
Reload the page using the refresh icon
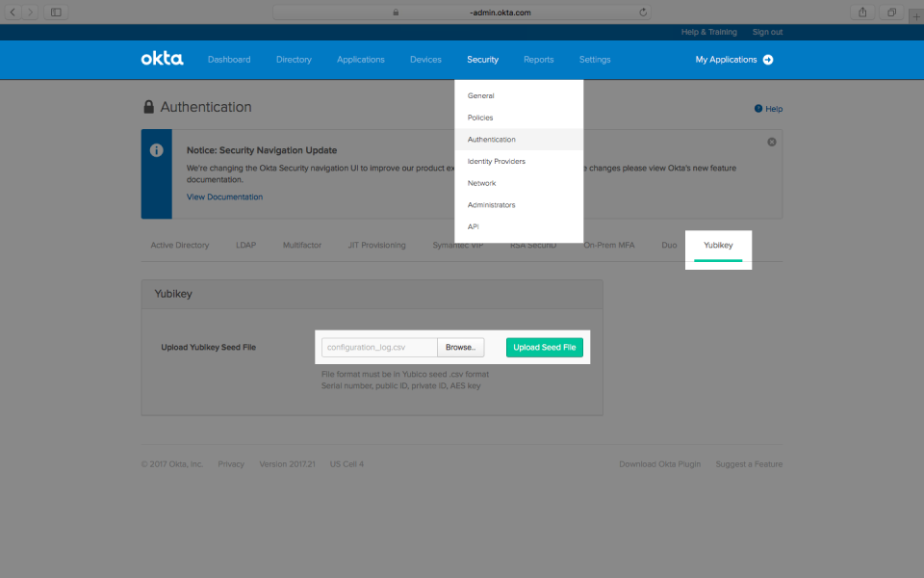(x=642, y=13)
